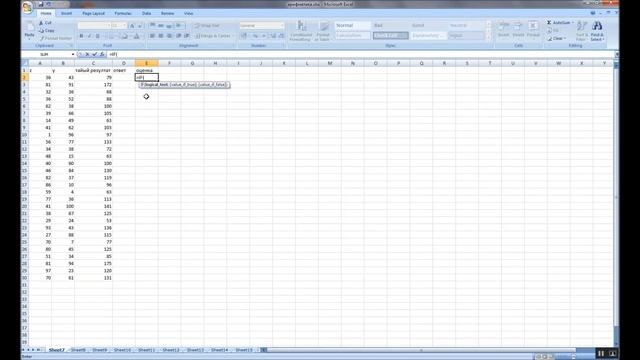The height and width of the screenshot is (360, 640).
Task: Open the Review ribbon tab
Action: 167,13
